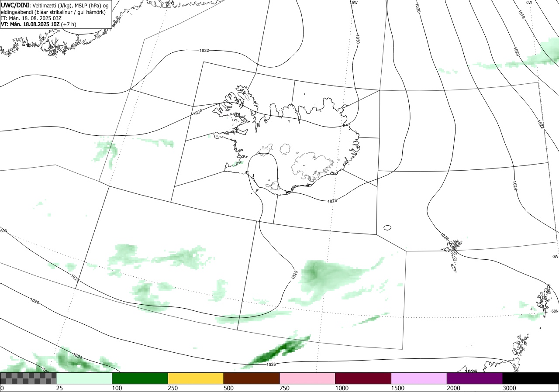559x392 pixels.
Task: Click the 1032 isobar label
Action: click(x=204, y=51)
